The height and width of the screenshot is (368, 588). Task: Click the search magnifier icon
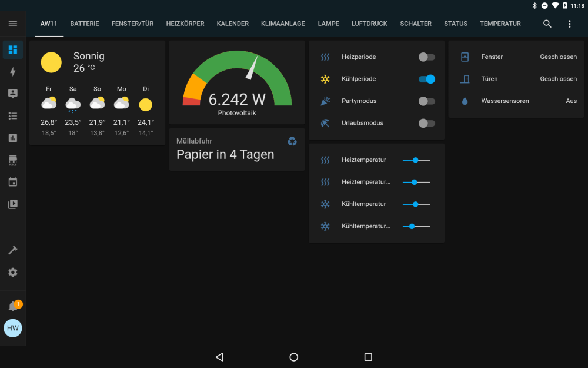pyautogui.click(x=547, y=24)
